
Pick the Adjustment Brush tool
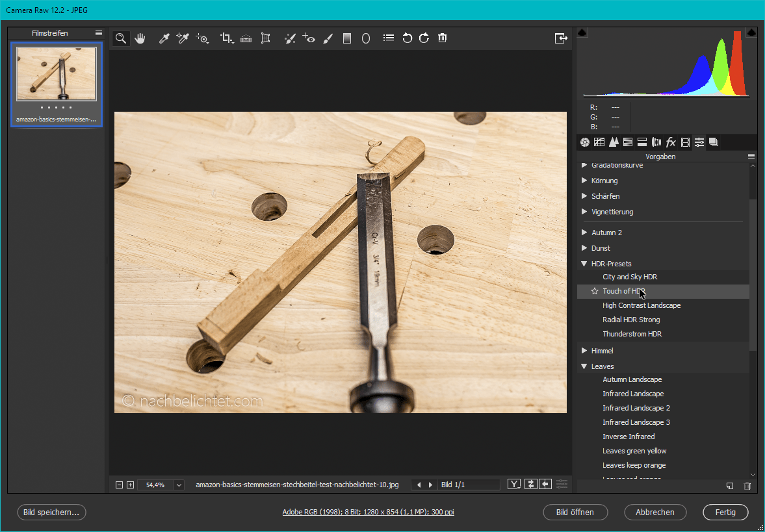click(328, 38)
